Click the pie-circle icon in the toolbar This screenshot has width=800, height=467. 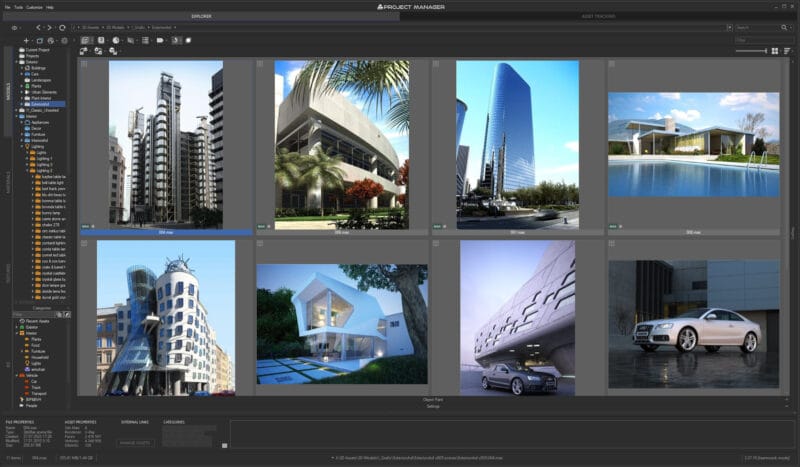pos(116,40)
